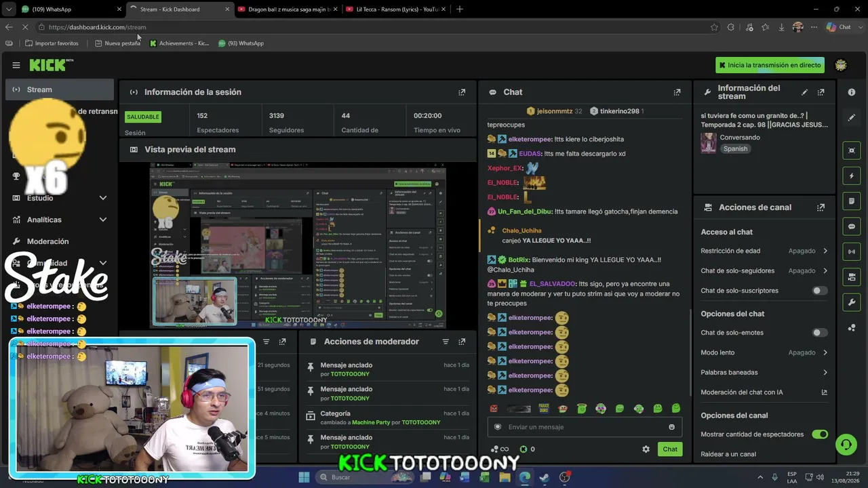Open the browser tab list dropdown
868x488 pixels.
click(8, 9)
